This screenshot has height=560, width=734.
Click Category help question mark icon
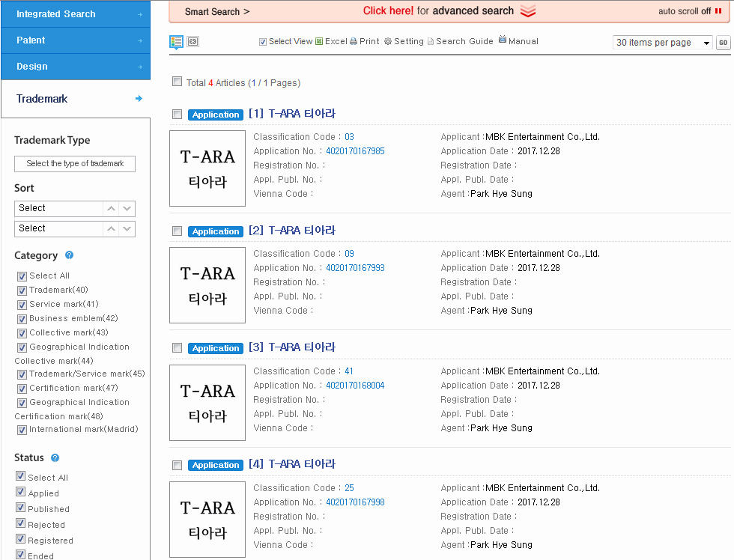pyautogui.click(x=69, y=255)
